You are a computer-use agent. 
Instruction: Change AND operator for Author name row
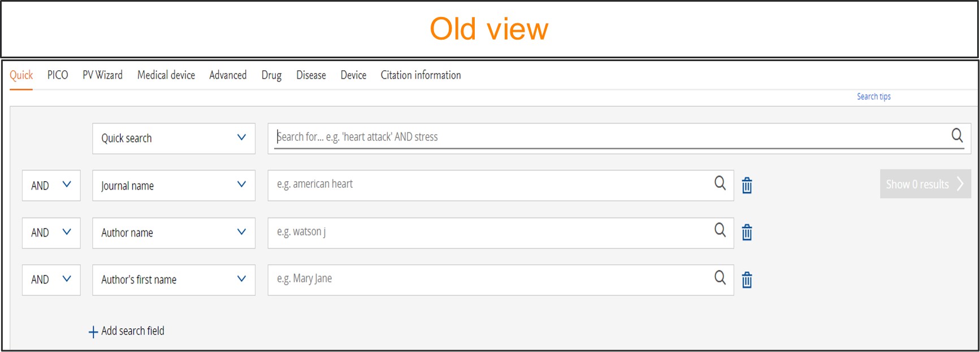tap(51, 233)
